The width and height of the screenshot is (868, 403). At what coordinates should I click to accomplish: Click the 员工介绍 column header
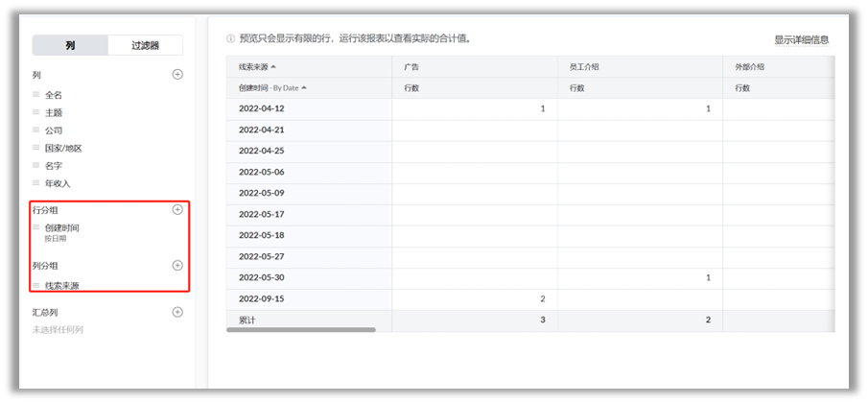click(x=584, y=67)
